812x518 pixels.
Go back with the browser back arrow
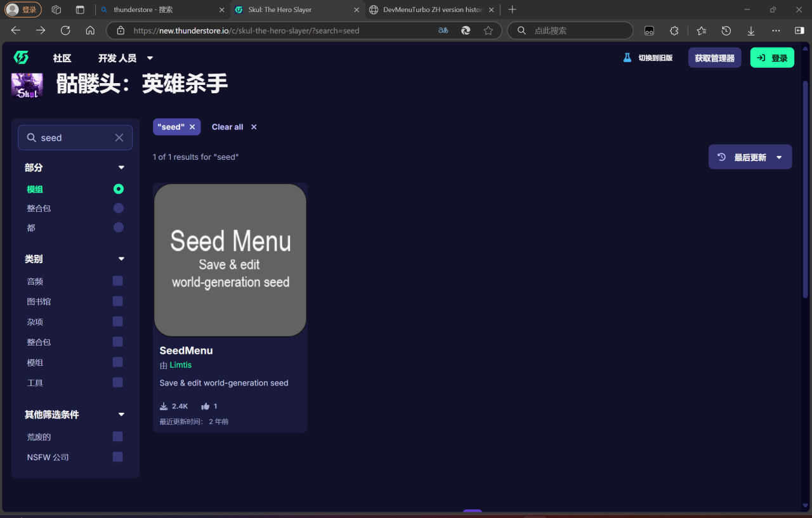click(x=16, y=30)
